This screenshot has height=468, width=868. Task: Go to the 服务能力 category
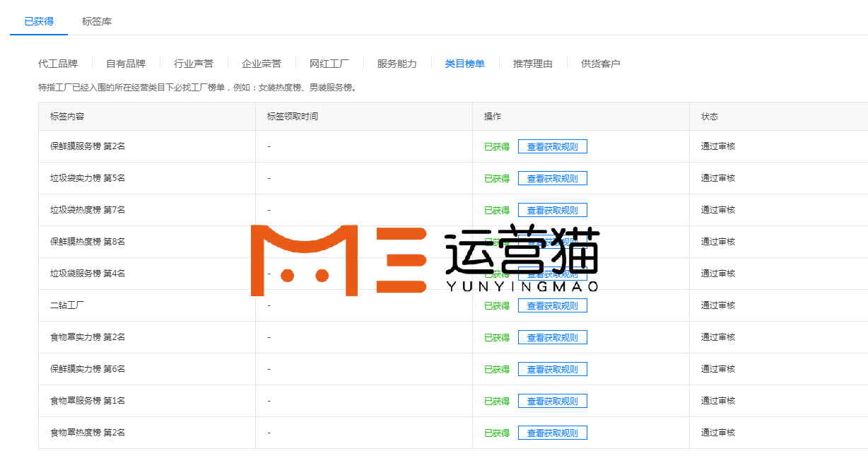coord(397,64)
